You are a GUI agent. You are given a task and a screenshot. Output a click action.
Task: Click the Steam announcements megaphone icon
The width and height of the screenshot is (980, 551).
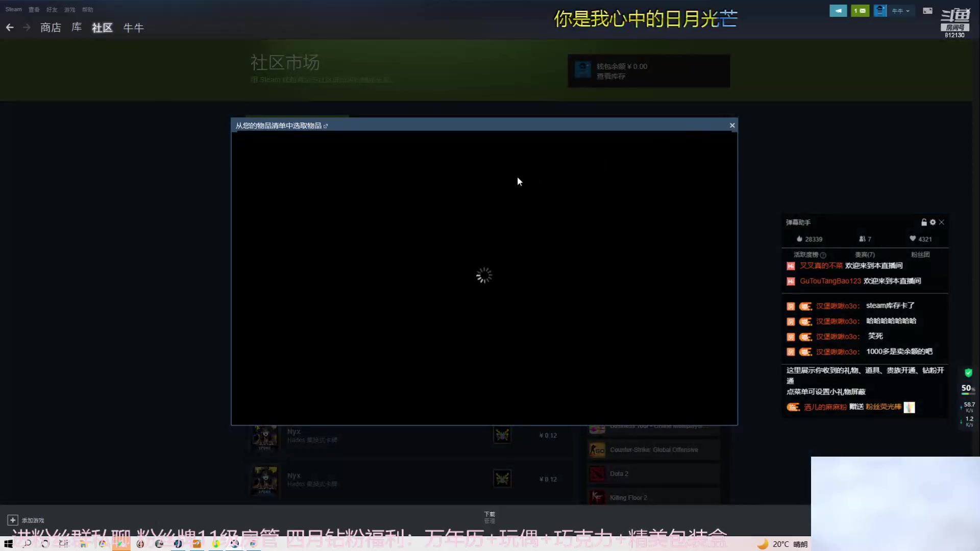coord(838,11)
